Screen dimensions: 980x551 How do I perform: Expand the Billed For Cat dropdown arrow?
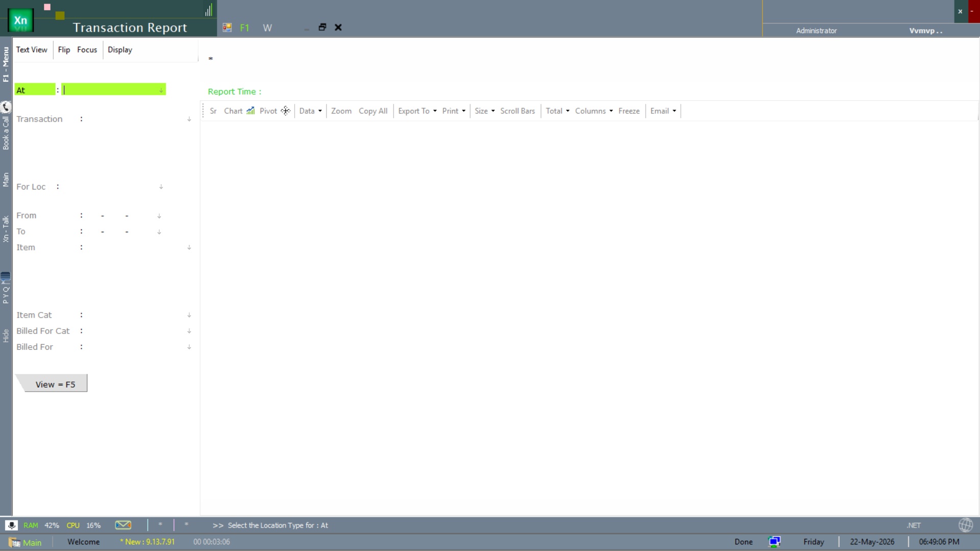(x=189, y=331)
